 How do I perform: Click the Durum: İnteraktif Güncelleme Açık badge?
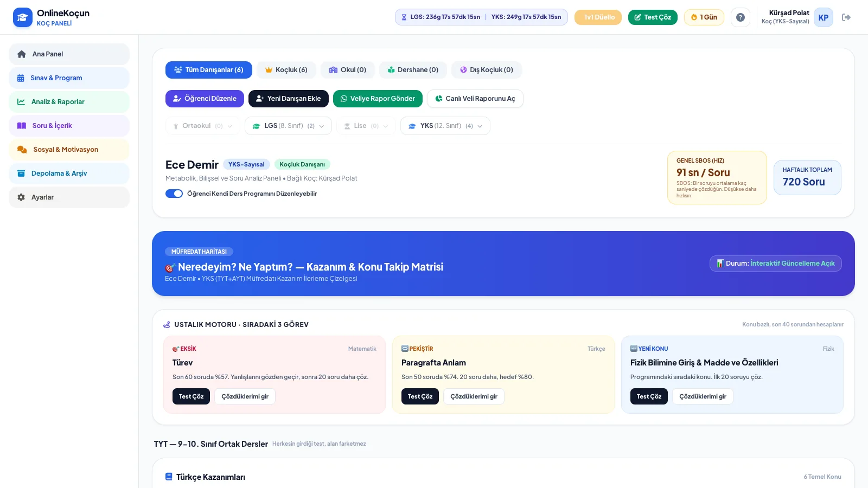tap(776, 264)
